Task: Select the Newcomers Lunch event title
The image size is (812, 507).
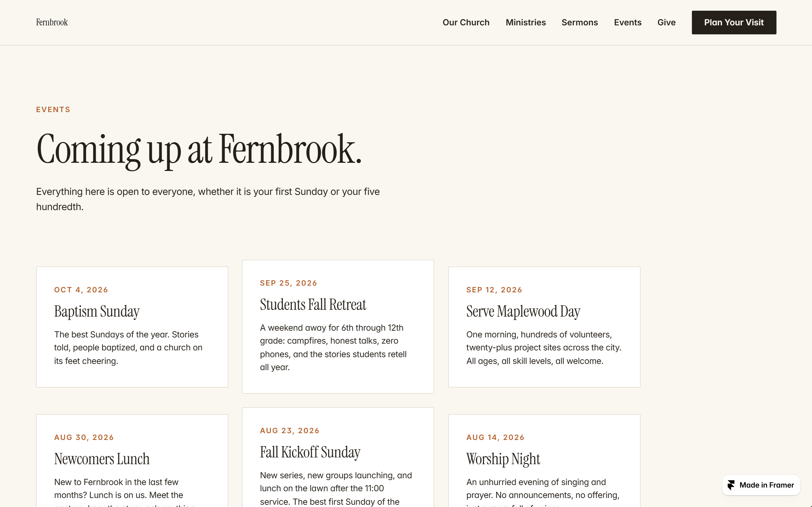Action: [102, 459]
